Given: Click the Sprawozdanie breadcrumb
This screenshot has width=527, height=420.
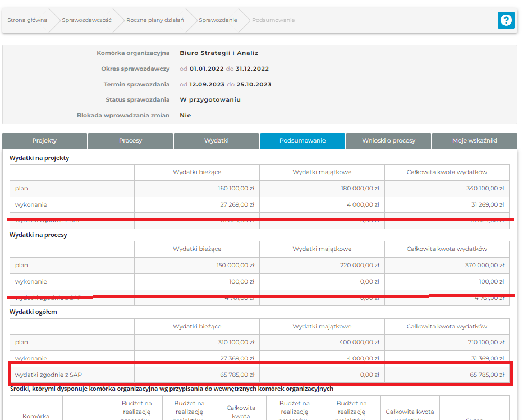Looking at the screenshot, I should pyautogui.click(x=218, y=20).
